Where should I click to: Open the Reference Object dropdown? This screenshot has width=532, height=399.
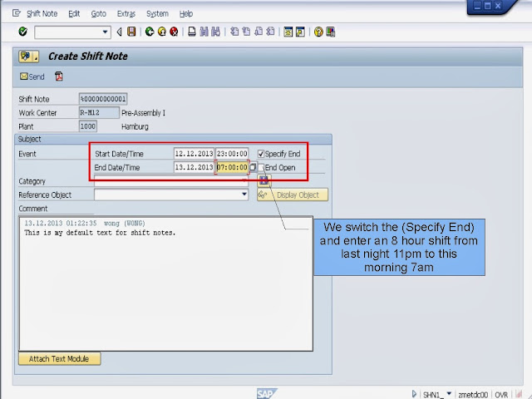(x=244, y=195)
